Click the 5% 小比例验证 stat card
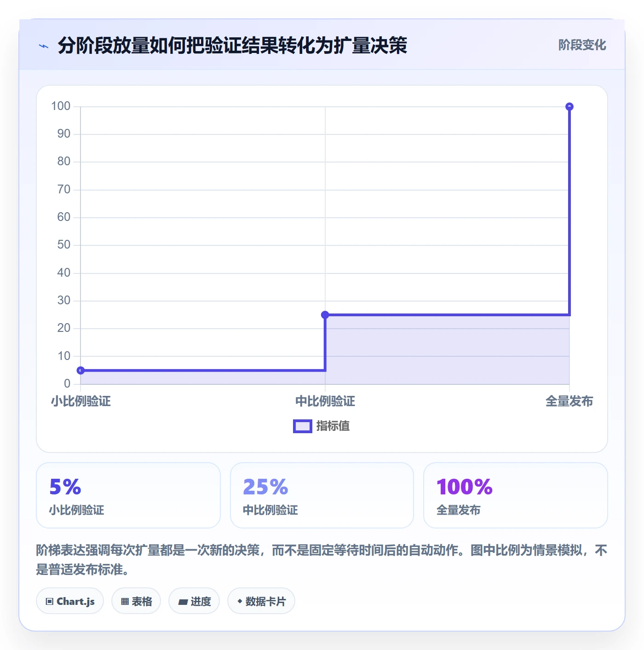Screen dimensions: 644x650 click(x=128, y=495)
